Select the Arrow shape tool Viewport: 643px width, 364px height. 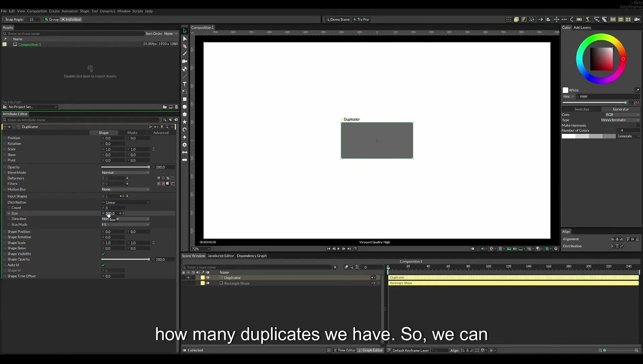(x=185, y=153)
